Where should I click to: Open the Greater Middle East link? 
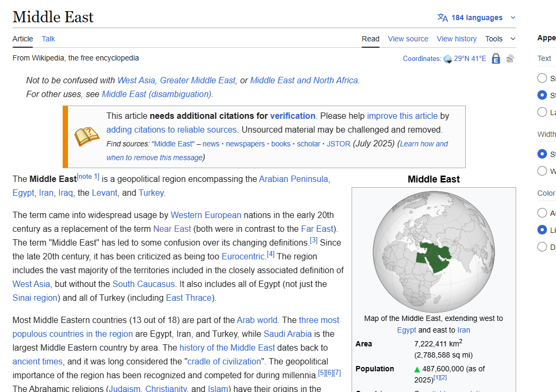click(x=198, y=81)
